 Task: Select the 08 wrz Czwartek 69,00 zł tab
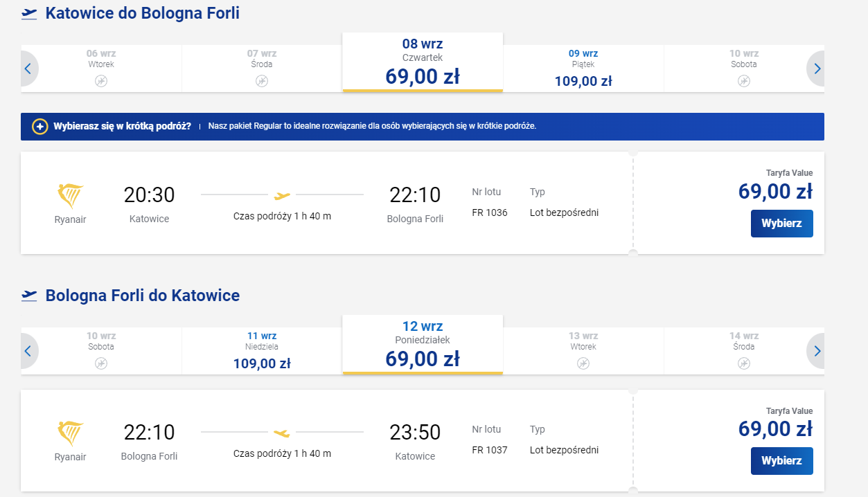[423, 62]
